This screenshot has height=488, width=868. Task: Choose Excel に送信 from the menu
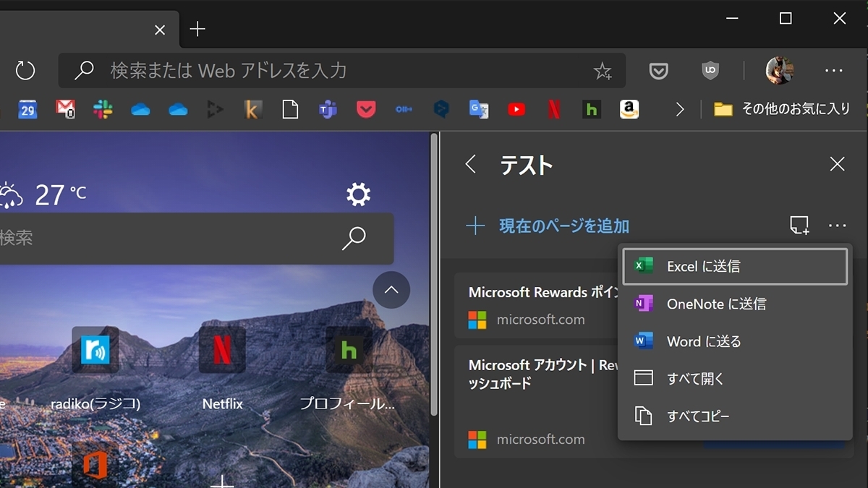point(735,266)
